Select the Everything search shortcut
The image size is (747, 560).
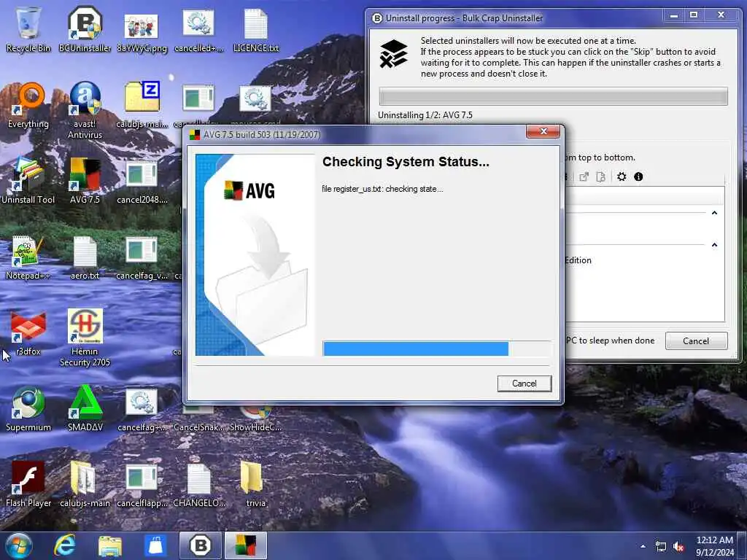[x=28, y=106]
